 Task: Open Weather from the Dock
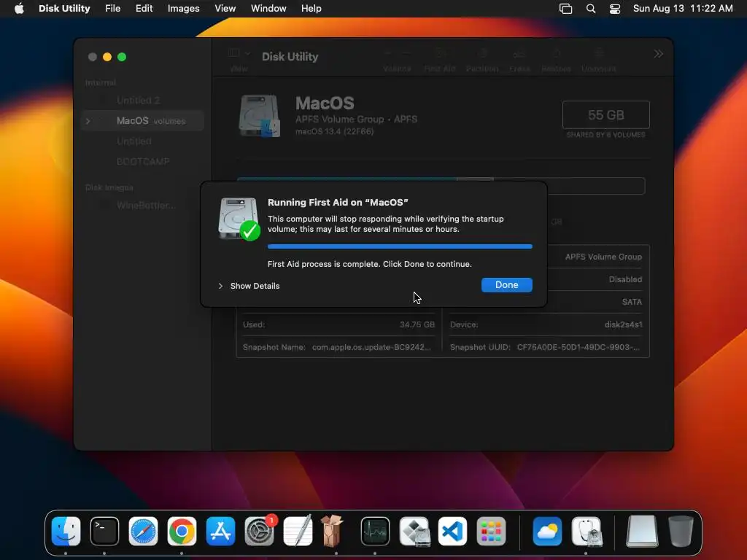(x=547, y=531)
